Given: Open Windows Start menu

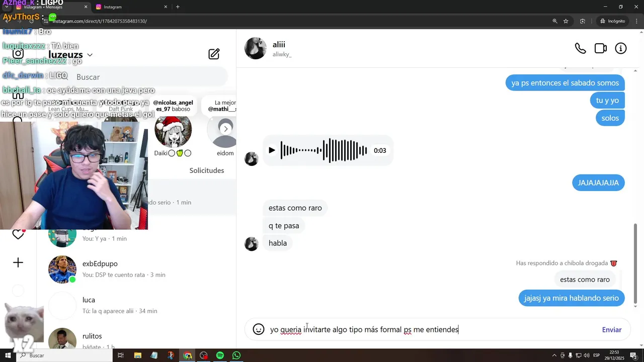Looking at the screenshot, I should [8, 355].
